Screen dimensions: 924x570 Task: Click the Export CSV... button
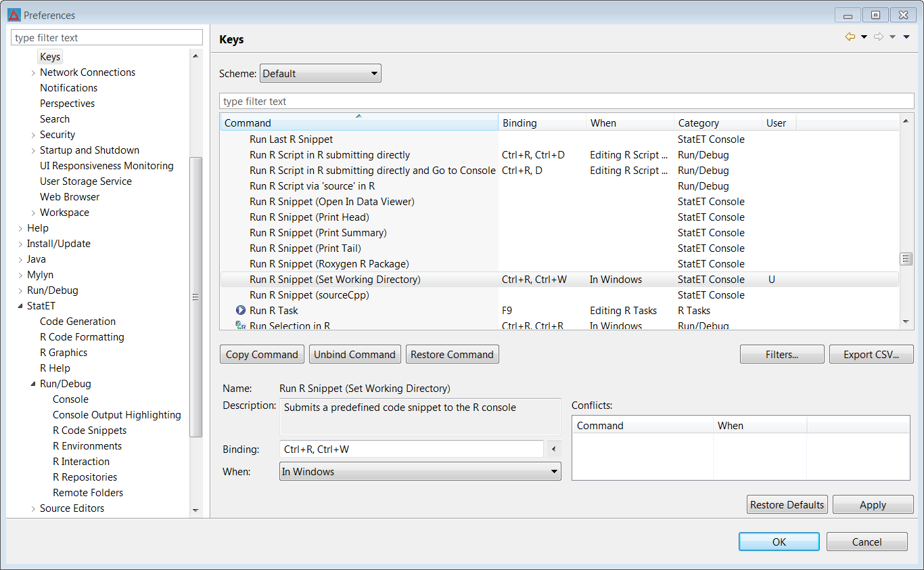pyautogui.click(x=871, y=354)
